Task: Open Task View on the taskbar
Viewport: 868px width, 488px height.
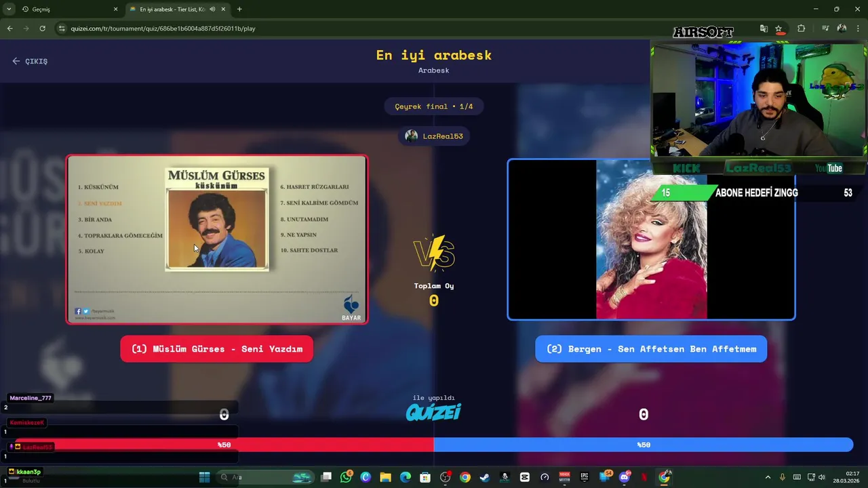Action: click(x=326, y=477)
